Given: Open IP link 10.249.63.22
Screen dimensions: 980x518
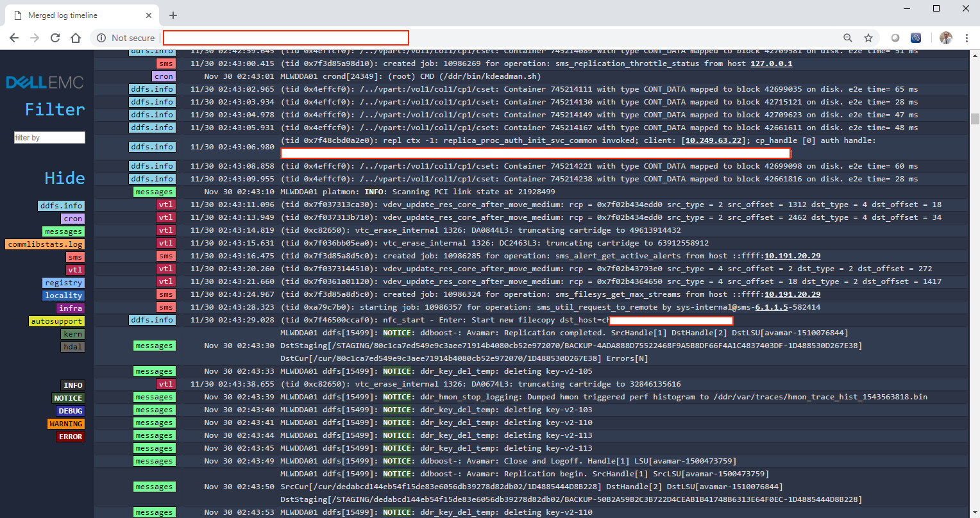Looking at the screenshot, I should pos(713,140).
